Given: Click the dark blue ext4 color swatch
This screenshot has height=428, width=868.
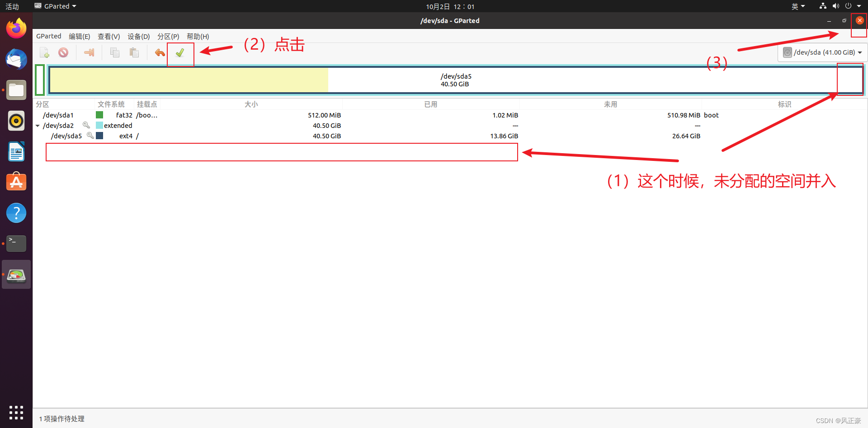Looking at the screenshot, I should 99,136.
